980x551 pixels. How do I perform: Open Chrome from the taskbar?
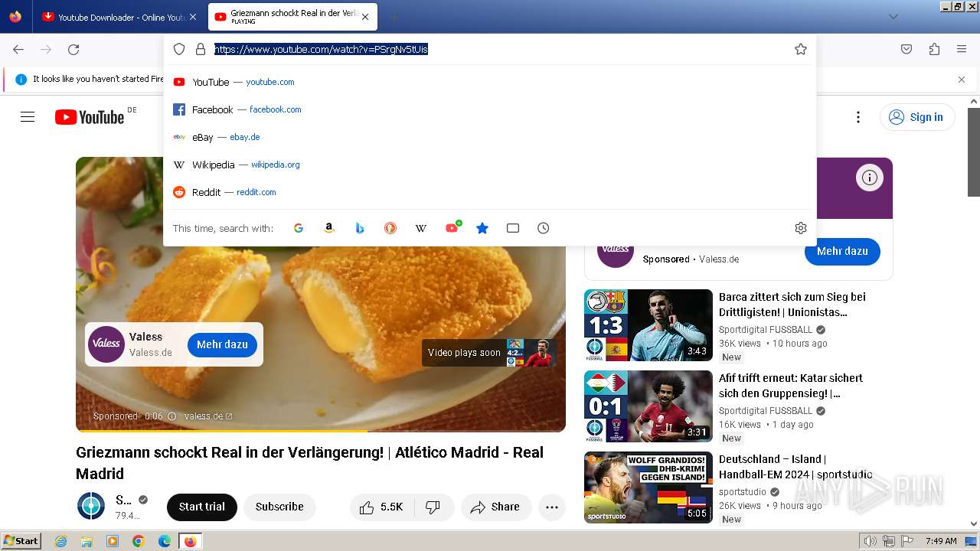click(139, 541)
